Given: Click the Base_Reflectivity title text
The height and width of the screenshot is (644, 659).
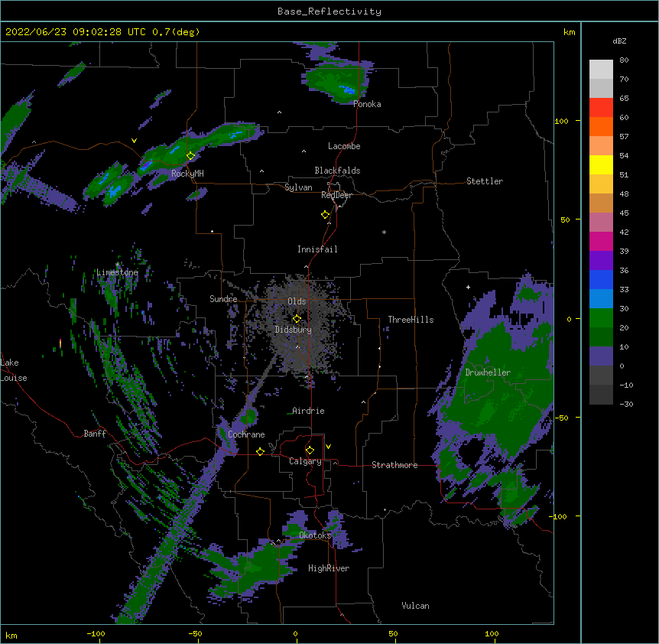Looking at the screenshot, I should 329,11.
